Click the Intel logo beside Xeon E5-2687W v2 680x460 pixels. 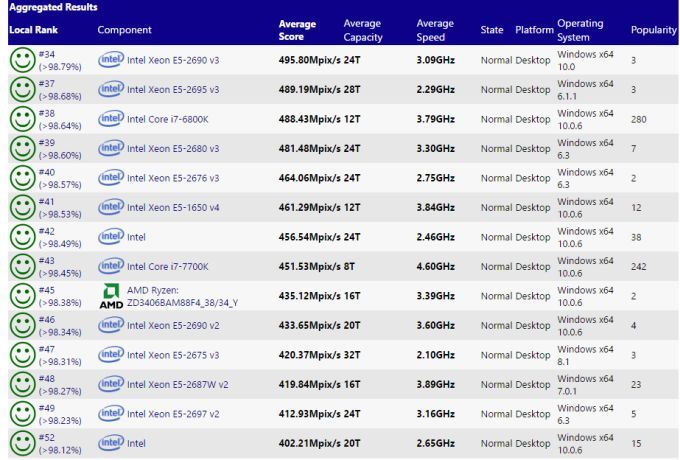[111, 384]
